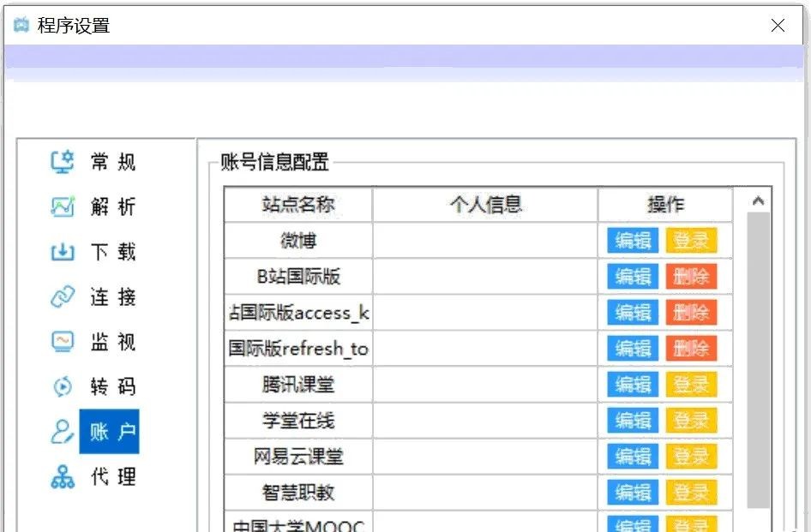Click the 账户 account user icon

pyautogui.click(x=63, y=432)
